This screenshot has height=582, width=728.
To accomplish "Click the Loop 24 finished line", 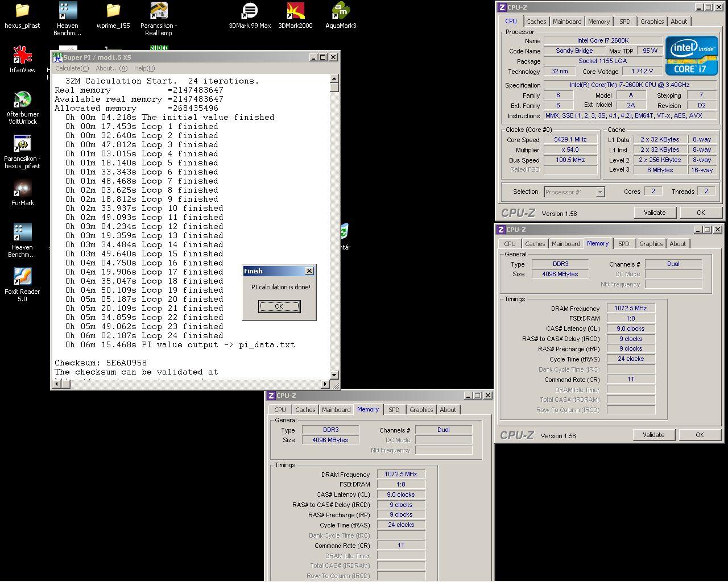I will point(144,335).
